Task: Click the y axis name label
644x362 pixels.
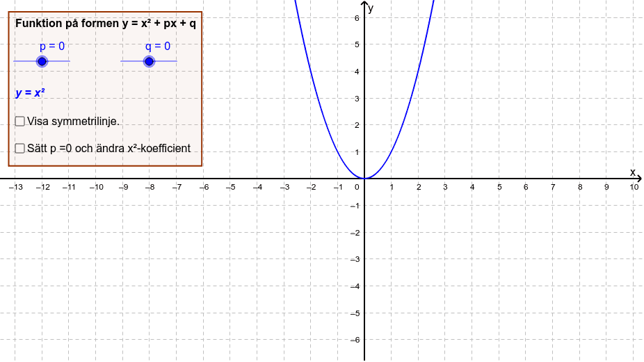Action: 371,8
